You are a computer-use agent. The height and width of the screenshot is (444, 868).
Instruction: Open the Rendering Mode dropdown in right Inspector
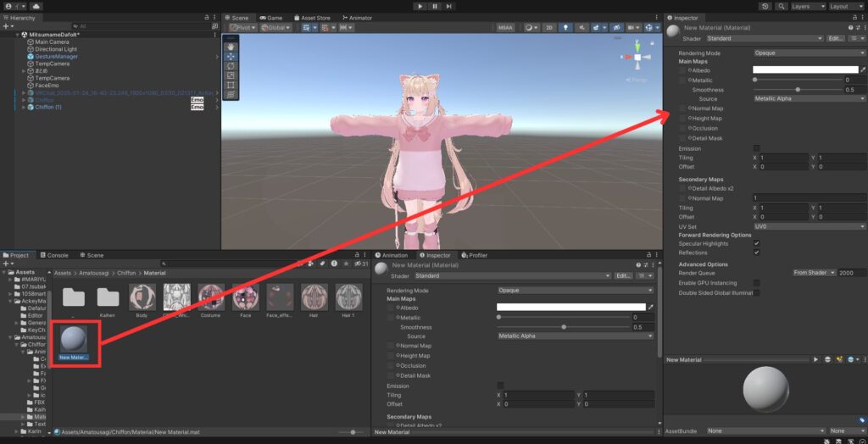[x=809, y=53]
